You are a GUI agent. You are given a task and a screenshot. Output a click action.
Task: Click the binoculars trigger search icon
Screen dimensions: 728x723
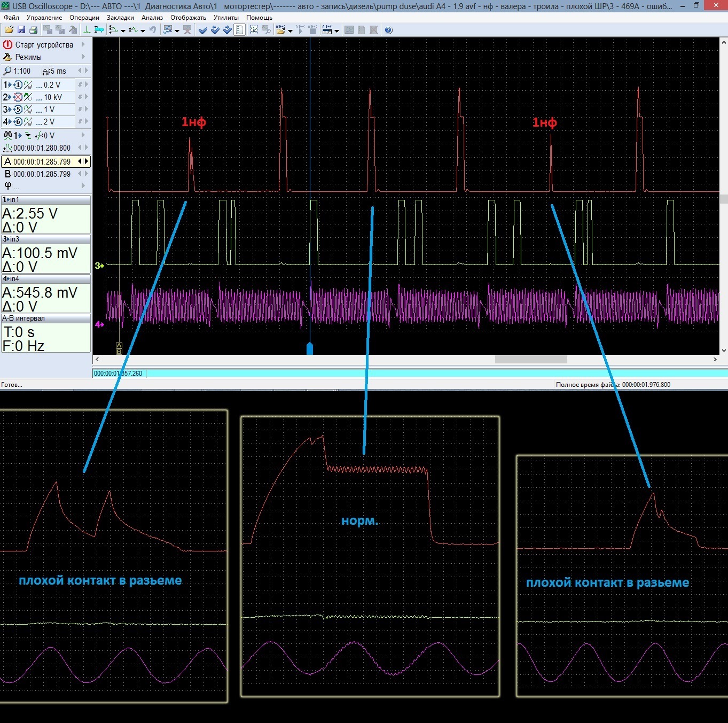coord(7,136)
